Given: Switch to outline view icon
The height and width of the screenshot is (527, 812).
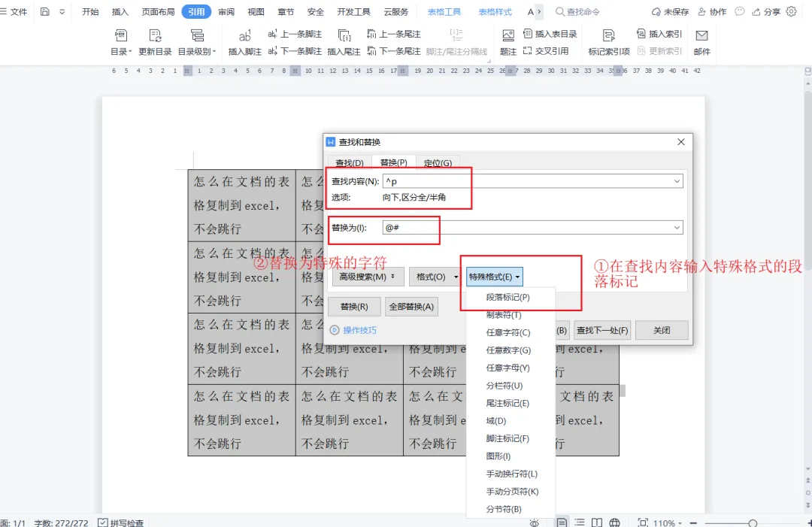Looking at the screenshot, I should (580, 522).
